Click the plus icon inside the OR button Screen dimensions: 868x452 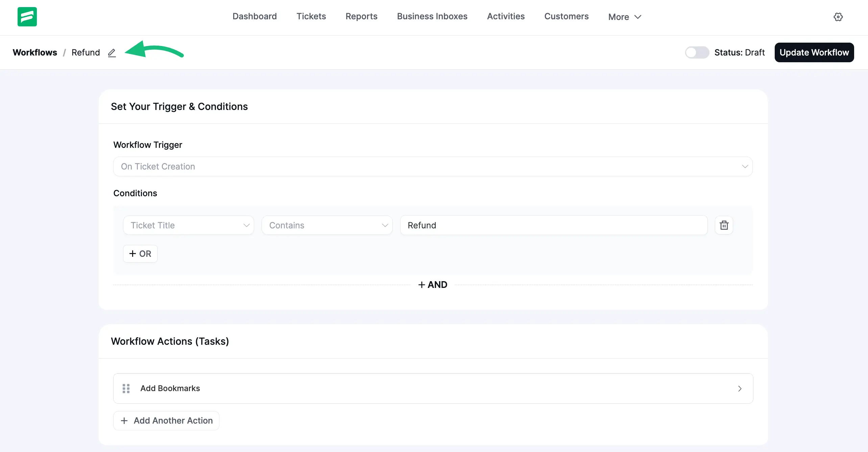[x=133, y=253]
